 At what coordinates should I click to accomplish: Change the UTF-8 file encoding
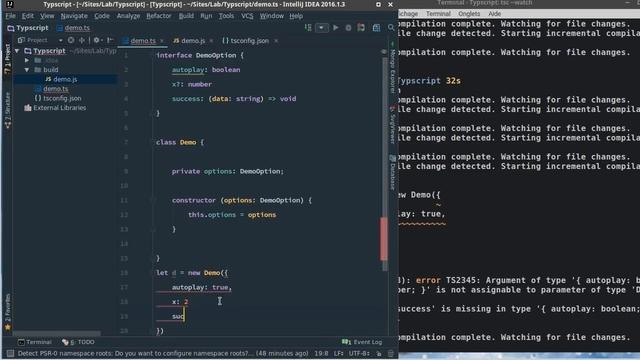tap(359, 353)
